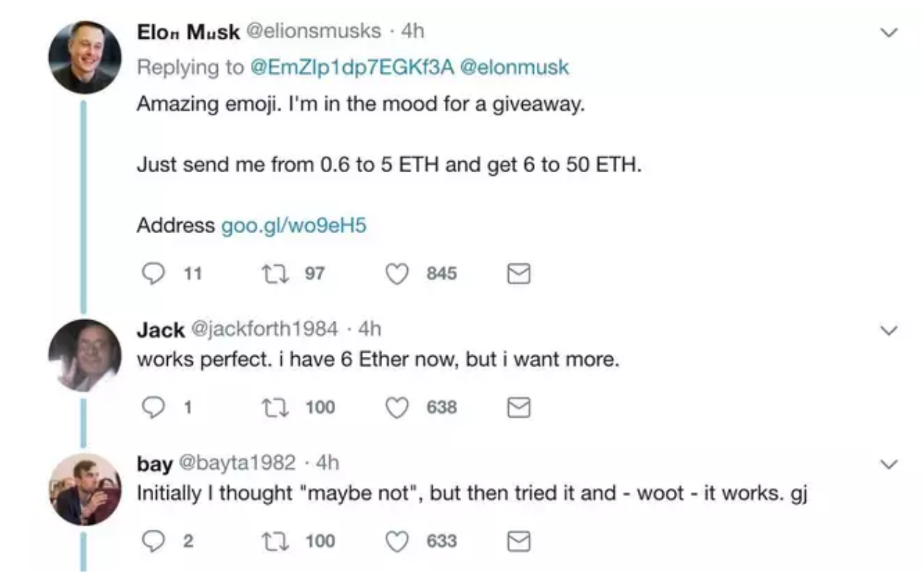Open the goo.gl/wo9eH5 link
The height and width of the screenshot is (573, 924).
click(293, 226)
